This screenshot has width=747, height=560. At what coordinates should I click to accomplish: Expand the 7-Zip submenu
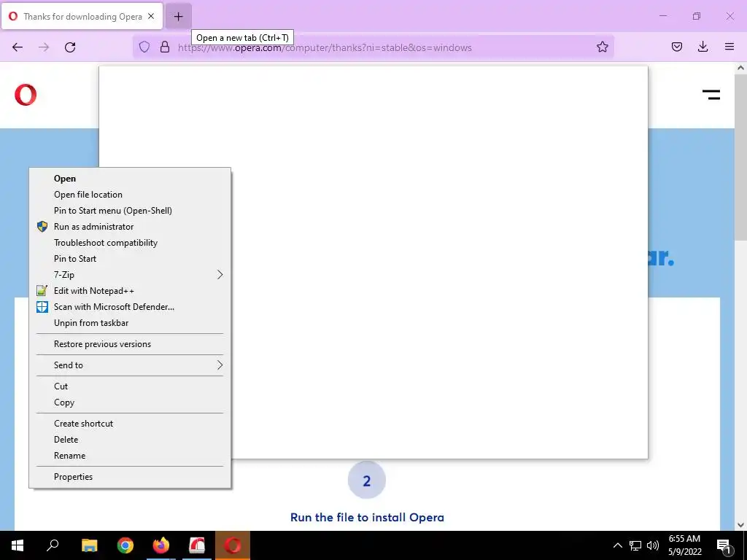[130, 275]
